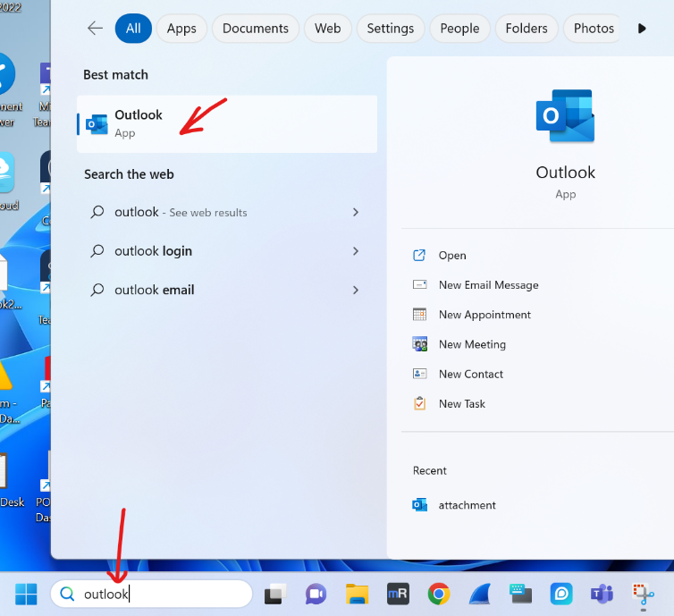Click the large Outlook logo in preview pane
674x616 pixels.
(x=565, y=115)
